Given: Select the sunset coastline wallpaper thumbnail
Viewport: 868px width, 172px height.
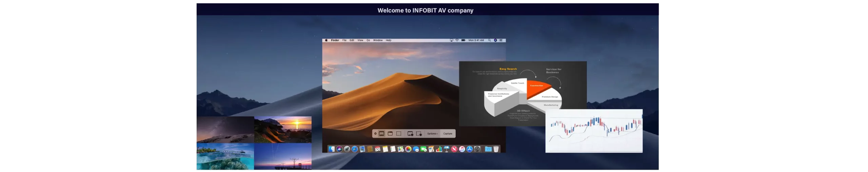Looking at the screenshot, I should [x=283, y=130].
